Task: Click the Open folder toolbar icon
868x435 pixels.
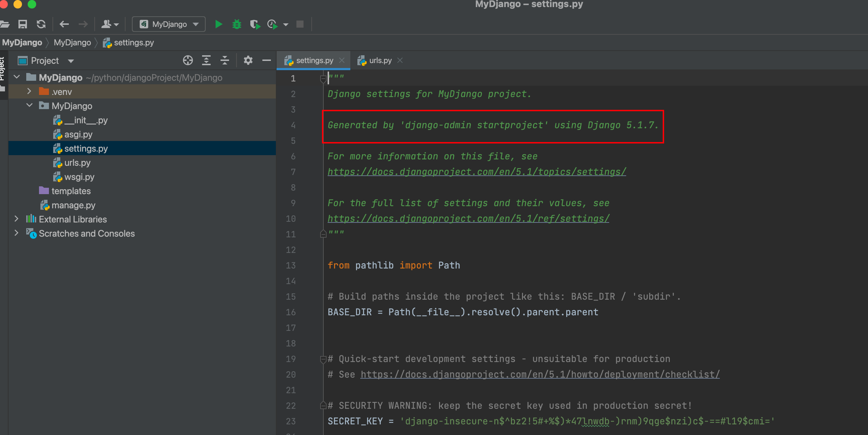Action: (5, 24)
